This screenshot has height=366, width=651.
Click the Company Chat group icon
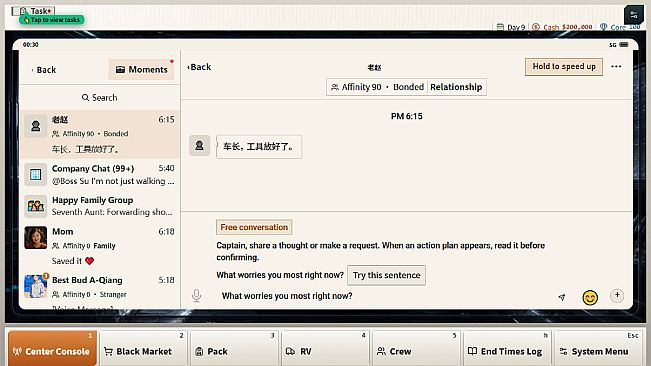coord(36,174)
